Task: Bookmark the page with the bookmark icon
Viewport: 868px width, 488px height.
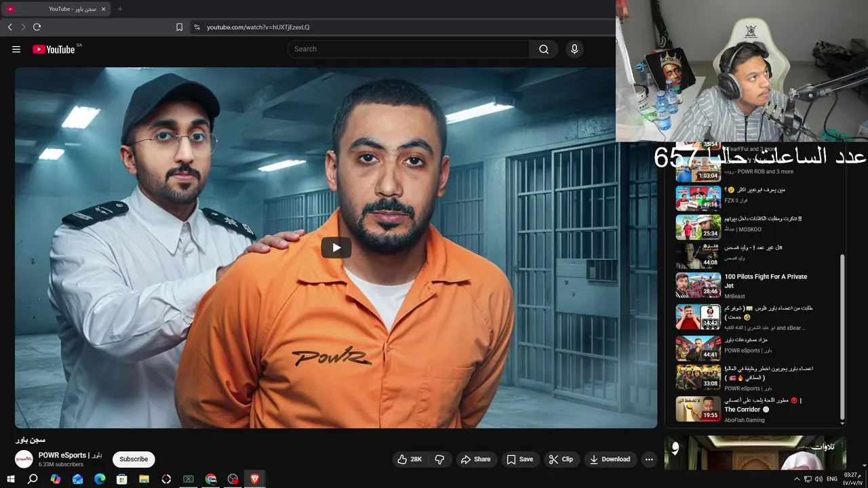Action: tap(179, 27)
